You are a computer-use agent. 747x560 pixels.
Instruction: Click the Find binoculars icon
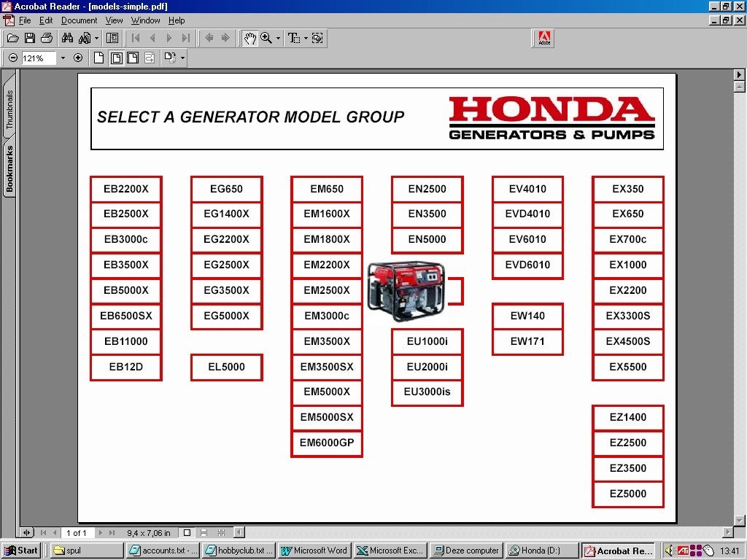[67, 38]
